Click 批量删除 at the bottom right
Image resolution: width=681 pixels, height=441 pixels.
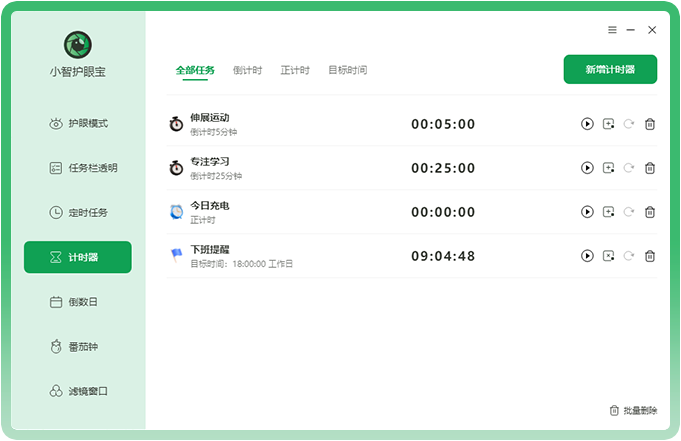click(633, 411)
